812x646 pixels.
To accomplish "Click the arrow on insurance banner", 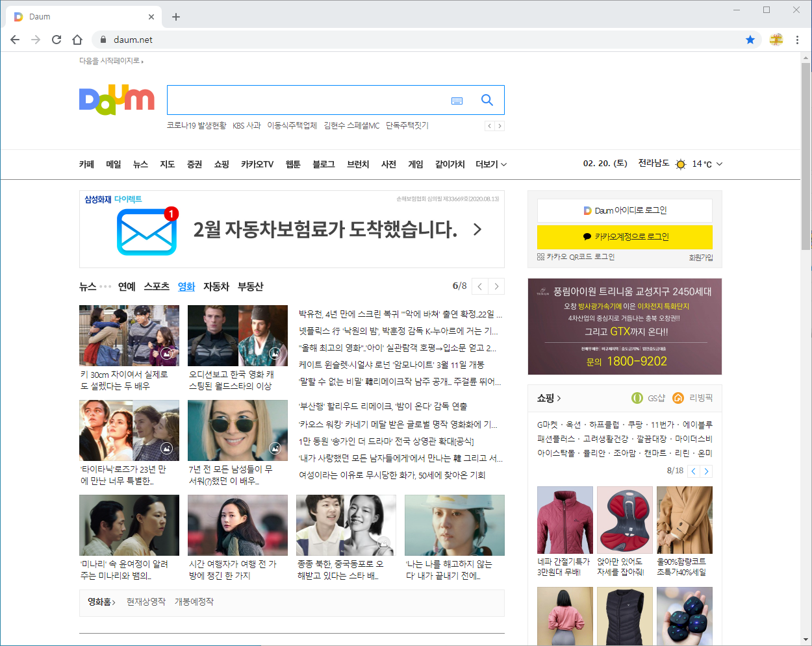I will (x=477, y=229).
